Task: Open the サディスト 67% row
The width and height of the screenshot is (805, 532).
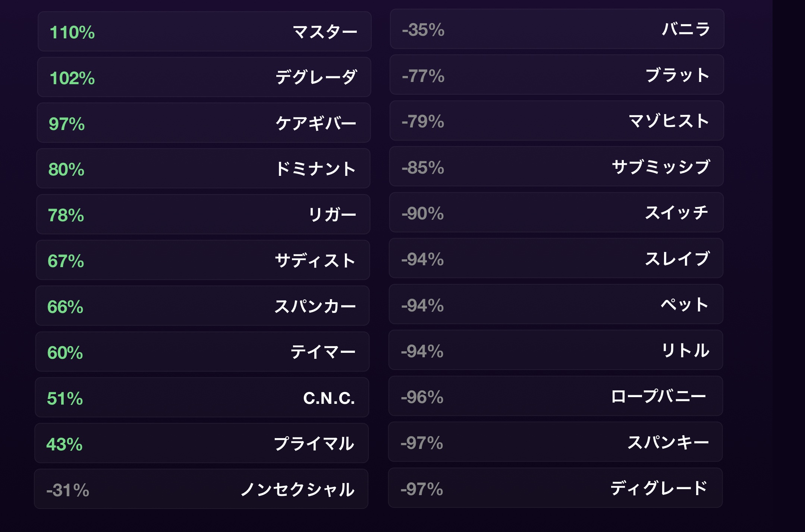Action: point(203,260)
